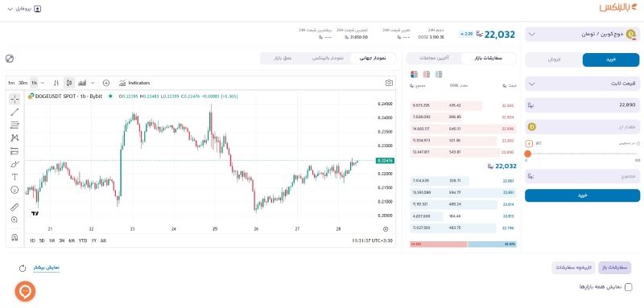Set chart date range to YTD

tap(83, 240)
